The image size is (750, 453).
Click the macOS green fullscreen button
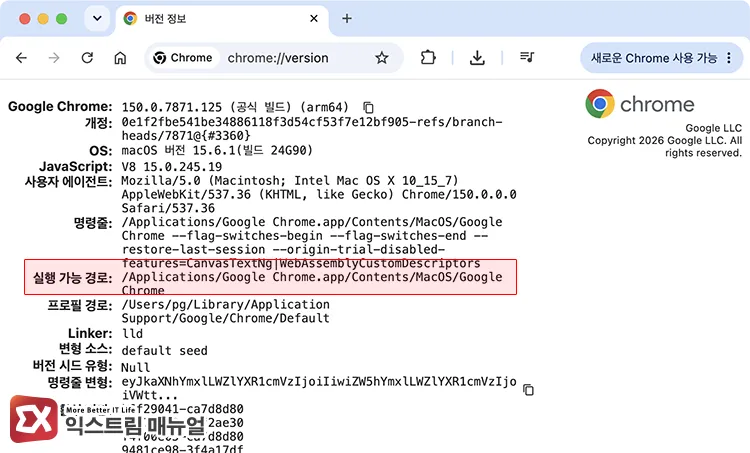pos(61,19)
